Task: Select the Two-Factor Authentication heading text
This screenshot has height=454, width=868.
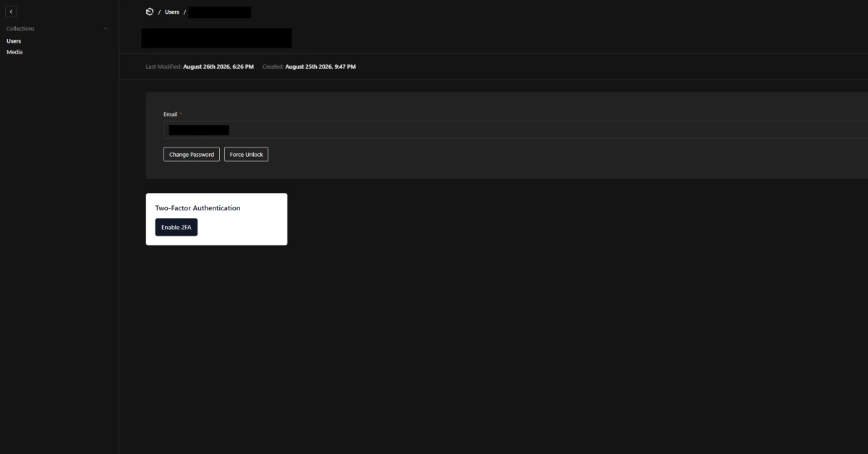Action: click(197, 208)
